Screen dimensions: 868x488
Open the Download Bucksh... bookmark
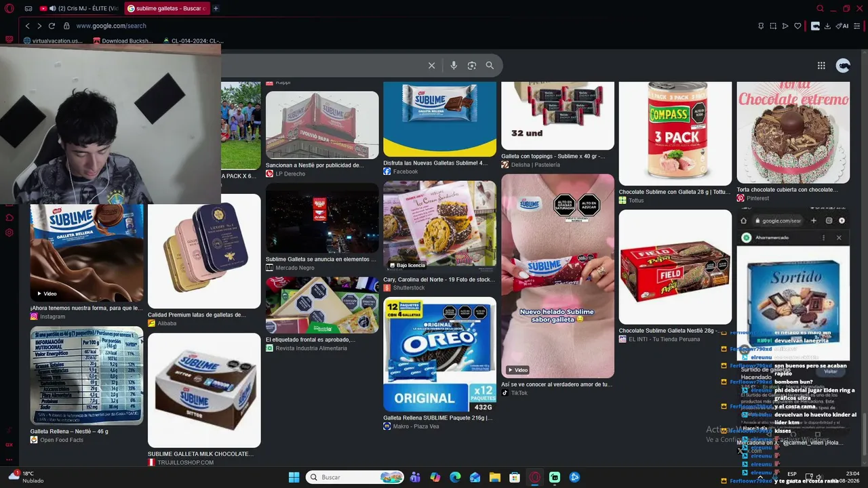click(x=123, y=41)
